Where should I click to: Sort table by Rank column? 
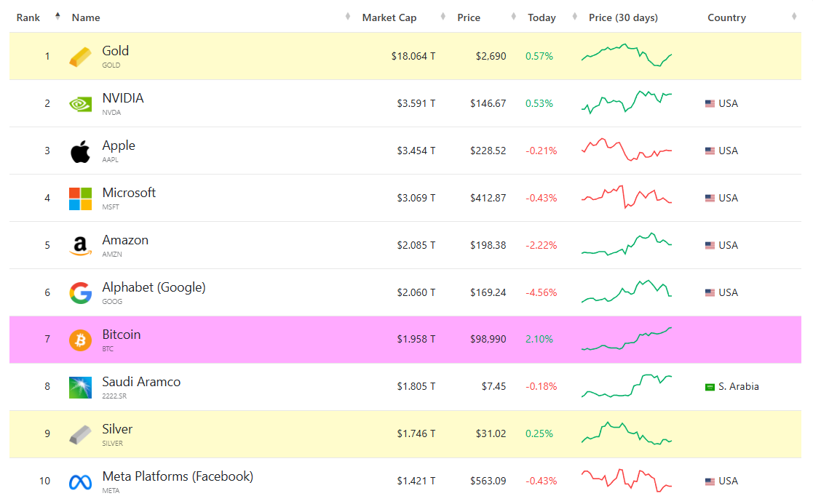pyautogui.click(x=28, y=17)
